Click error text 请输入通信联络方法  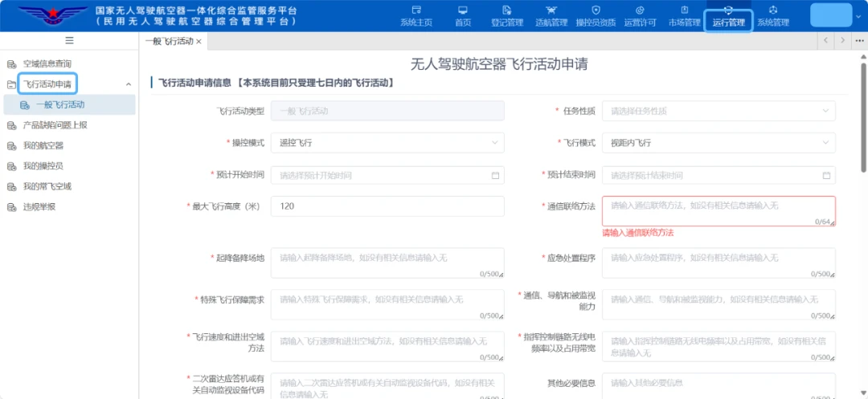tap(638, 233)
